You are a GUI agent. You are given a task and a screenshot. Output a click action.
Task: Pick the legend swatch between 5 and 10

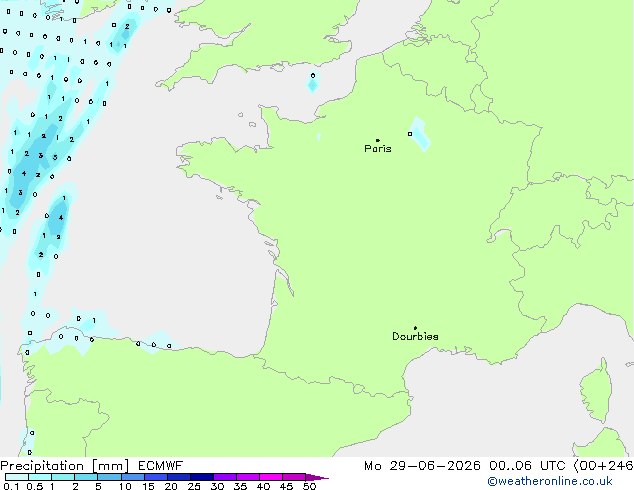(109, 477)
